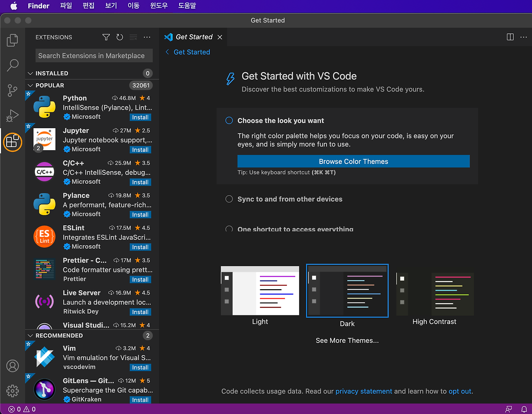Install the Prettier extension
The image size is (532, 414).
click(x=140, y=280)
